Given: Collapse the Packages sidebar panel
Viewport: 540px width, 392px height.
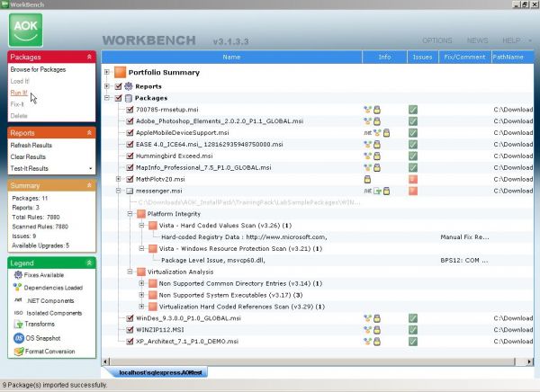Looking at the screenshot, I should pos(89,57).
